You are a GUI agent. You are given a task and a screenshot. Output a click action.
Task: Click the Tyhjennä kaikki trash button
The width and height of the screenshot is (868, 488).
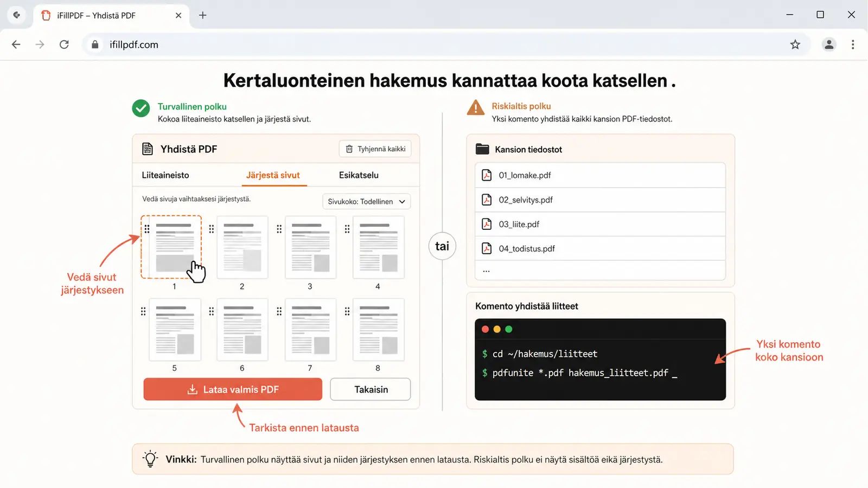point(375,149)
